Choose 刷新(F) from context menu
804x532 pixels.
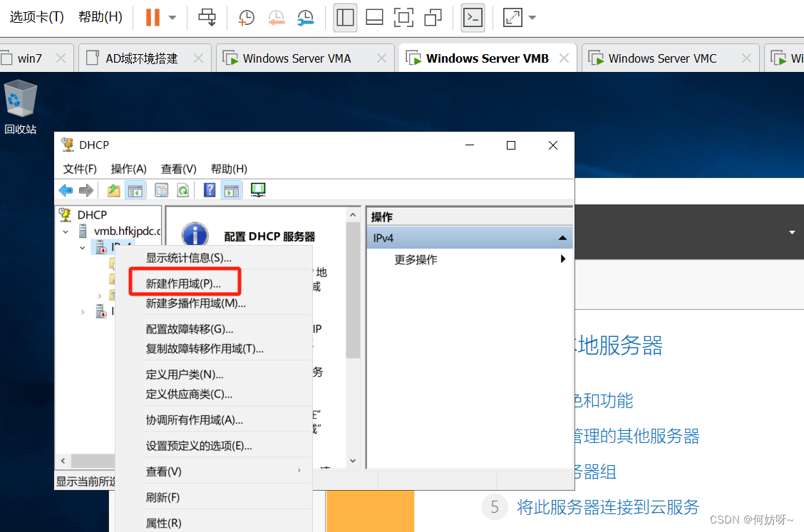163,498
